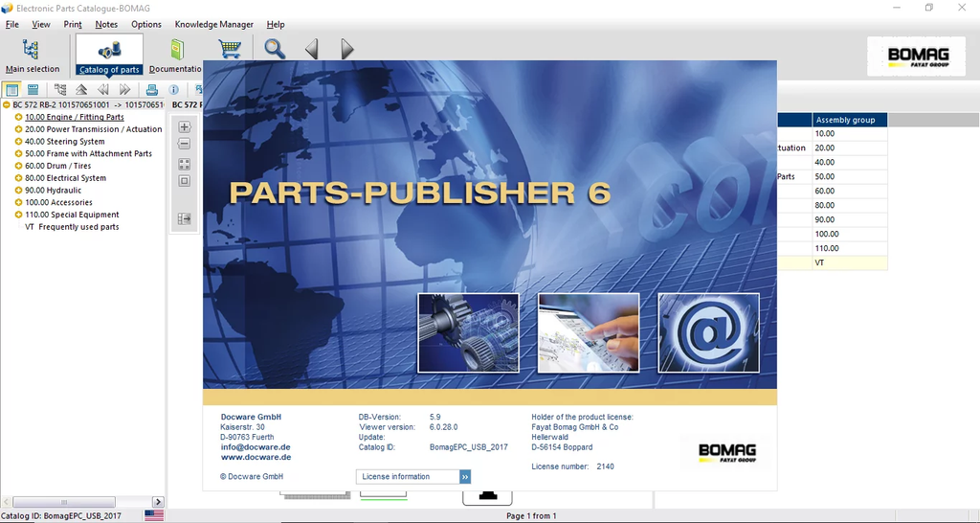Click the License information button
980x523 pixels.
pyautogui.click(x=413, y=476)
